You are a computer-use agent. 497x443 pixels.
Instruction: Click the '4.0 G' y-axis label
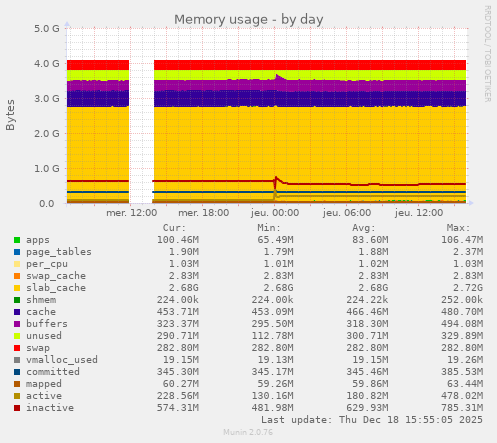pos(47,64)
